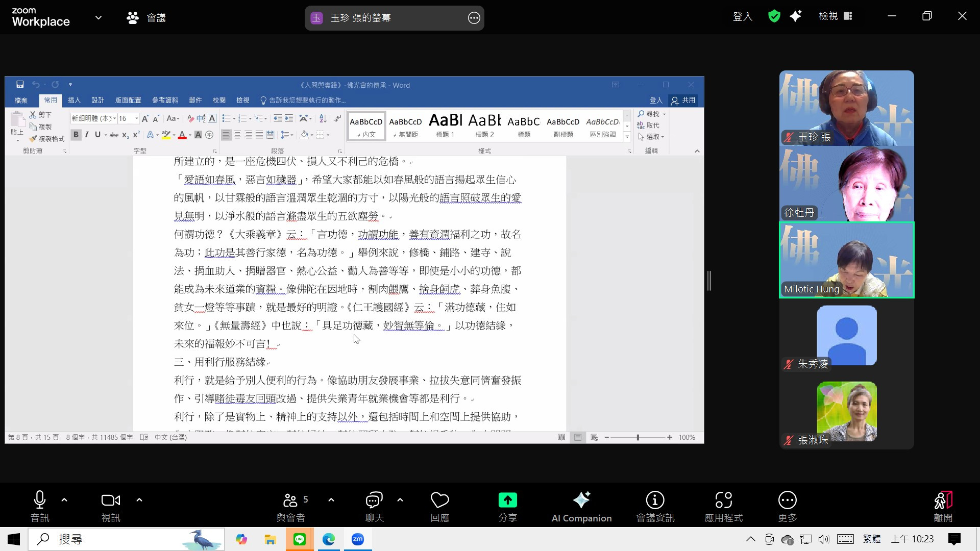Expand audio options arrow beside 音訊
Image resolution: width=980 pixels, height=551 pixels.
tap(64, 500)
